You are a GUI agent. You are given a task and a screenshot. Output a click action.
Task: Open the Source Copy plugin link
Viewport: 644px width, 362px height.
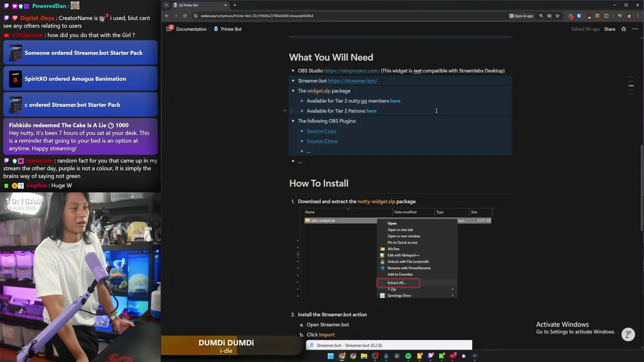321,131
